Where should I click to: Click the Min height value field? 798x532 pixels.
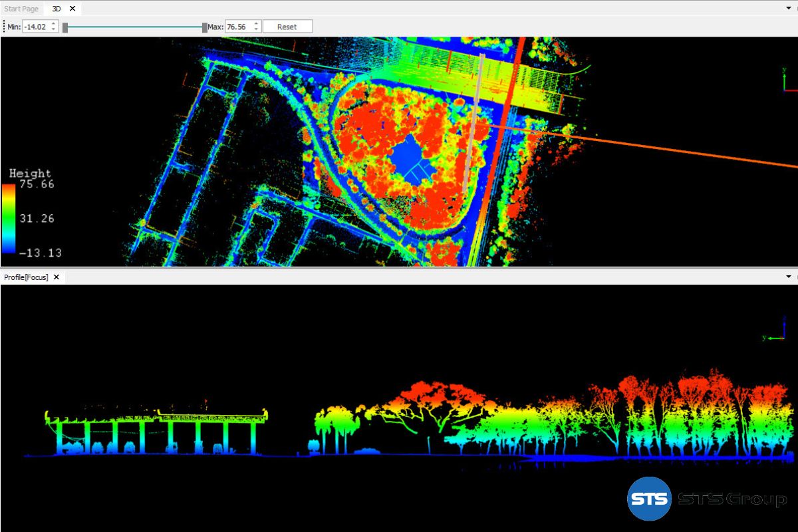[35, 27]
